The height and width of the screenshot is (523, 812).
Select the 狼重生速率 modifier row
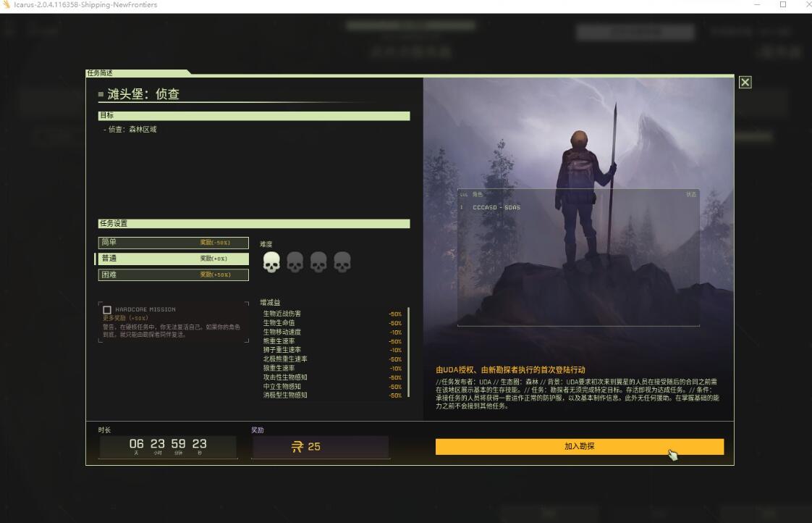[x=332, y=368]
